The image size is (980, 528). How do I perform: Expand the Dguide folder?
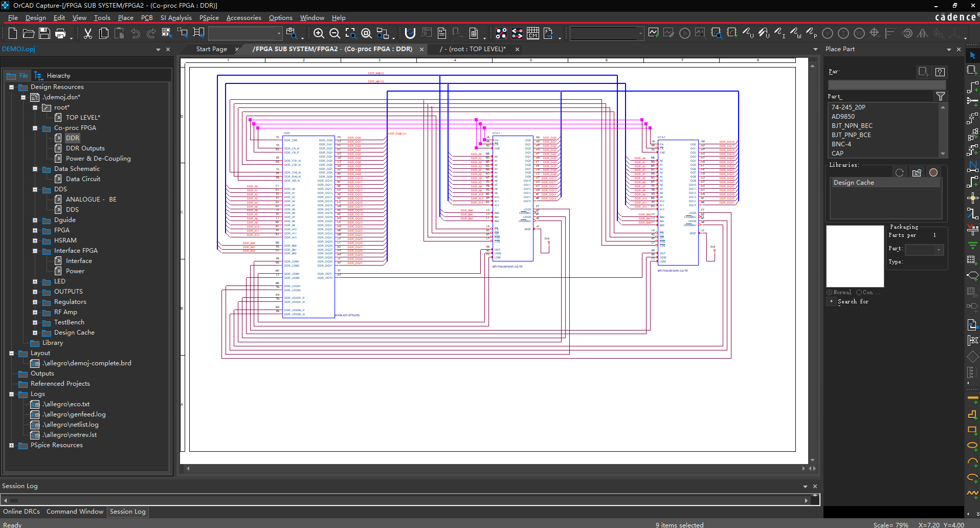pyautogui.click(x=35, y=220)
